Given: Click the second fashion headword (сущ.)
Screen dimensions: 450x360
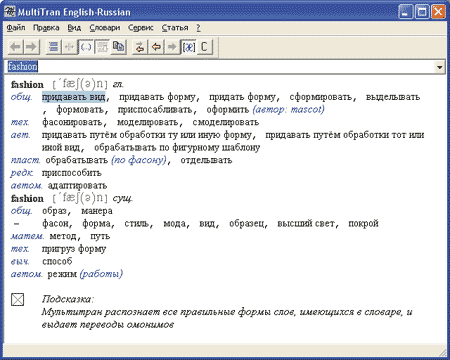Looking at the screenshot, I should click(x=27, y=199).
